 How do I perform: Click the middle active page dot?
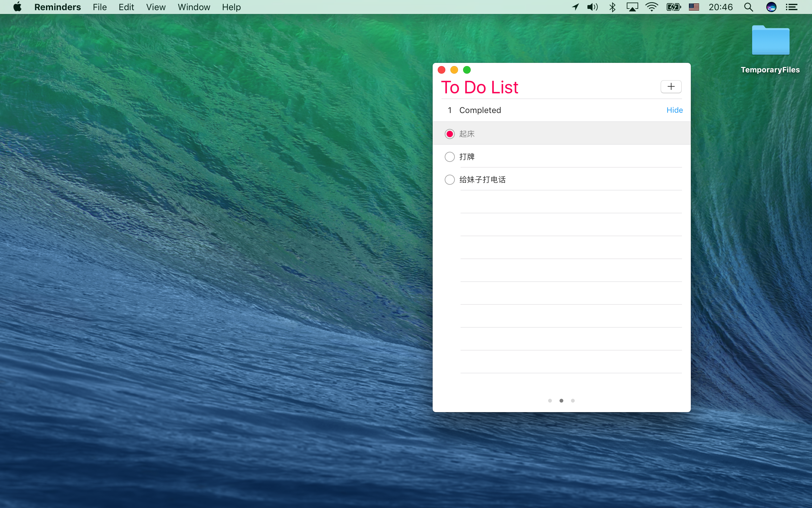coord(561,400)
